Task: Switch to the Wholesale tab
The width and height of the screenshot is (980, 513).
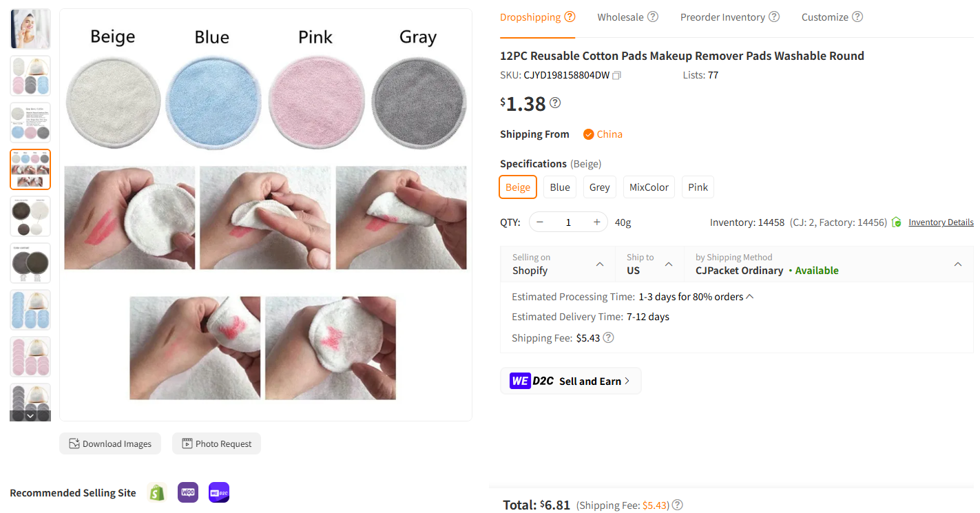Action: click(x=620, y=17)
